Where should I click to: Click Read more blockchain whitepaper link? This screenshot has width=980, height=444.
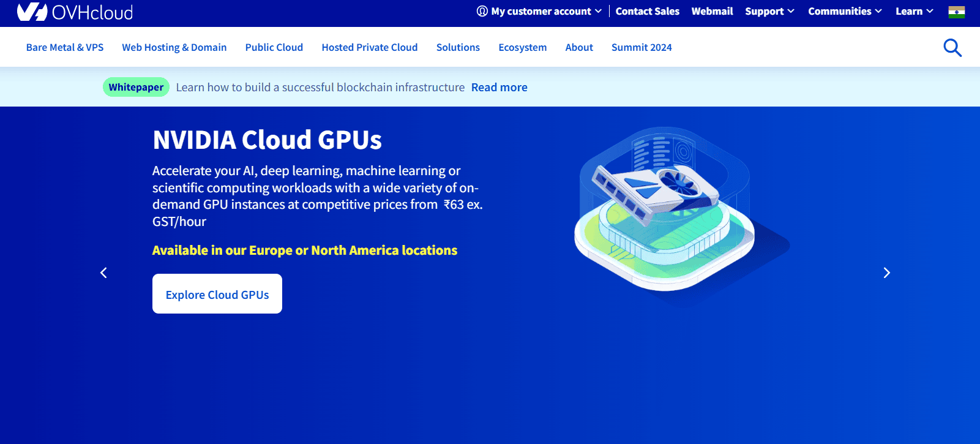coord(499,87)
